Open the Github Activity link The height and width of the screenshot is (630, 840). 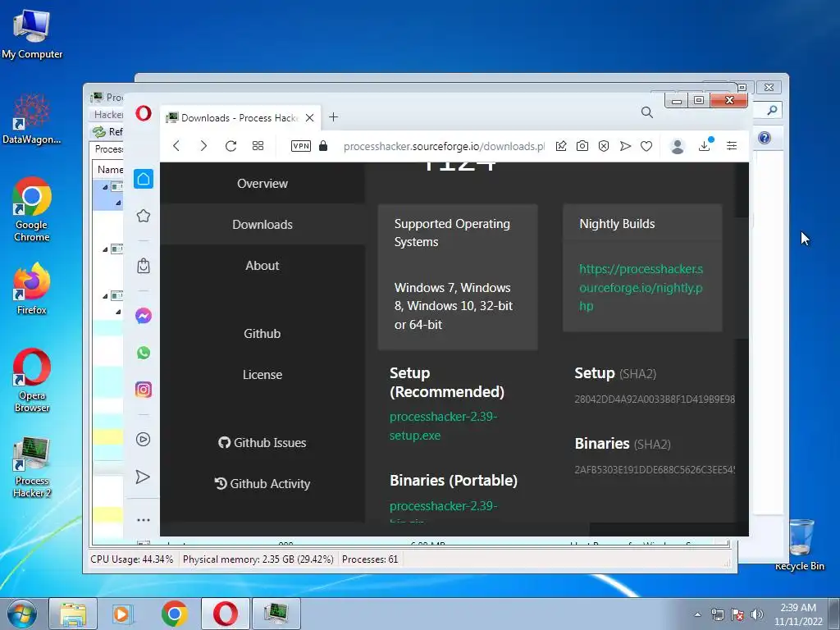pos(262,484)
